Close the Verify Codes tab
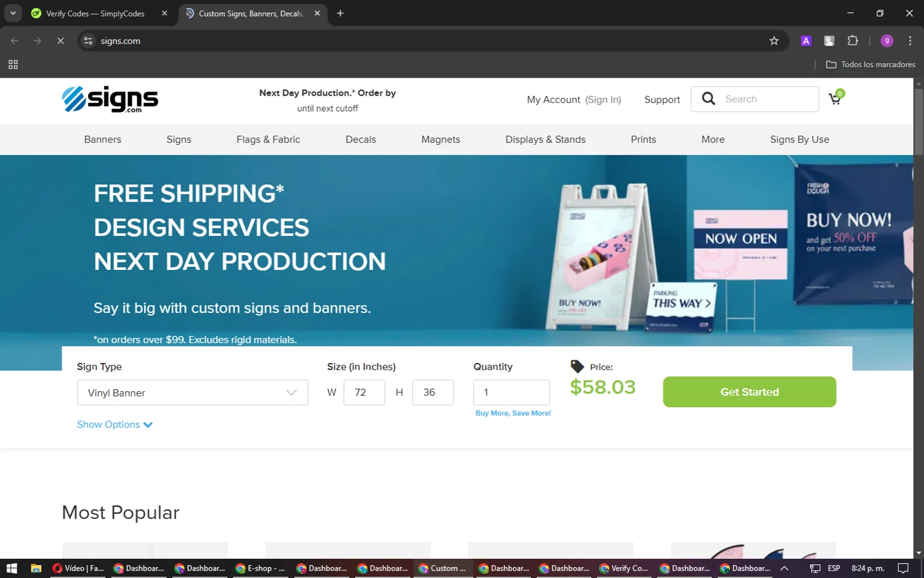Viewport: 924px width, 578px height. [164, 13]
